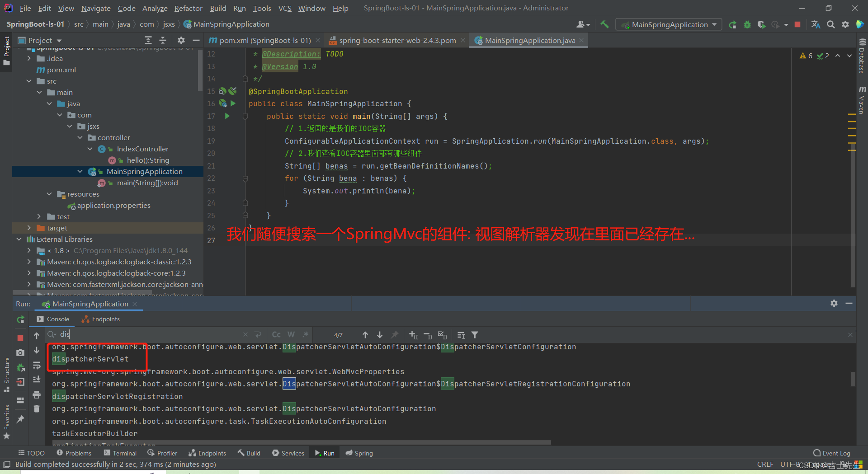Print console output icon

pyautogui.click(x=37, y=395)
